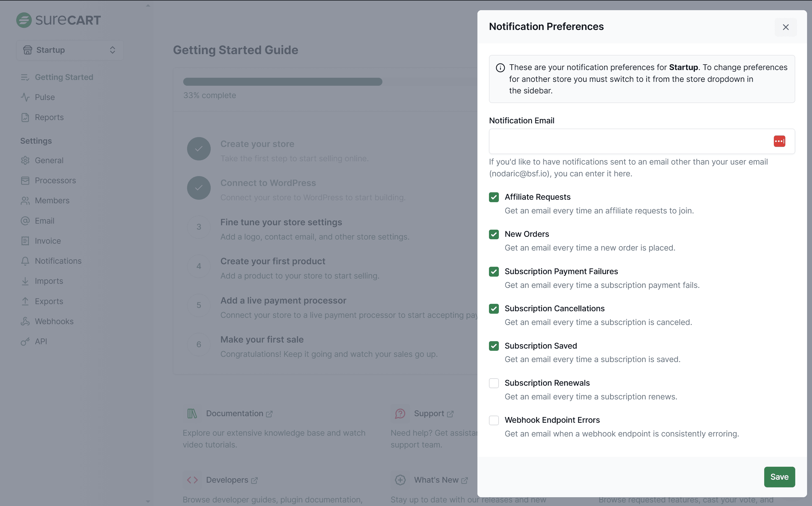Click the Notification Email input field
Viewport: 812px width, 506px height.
[x=629, y=141]
